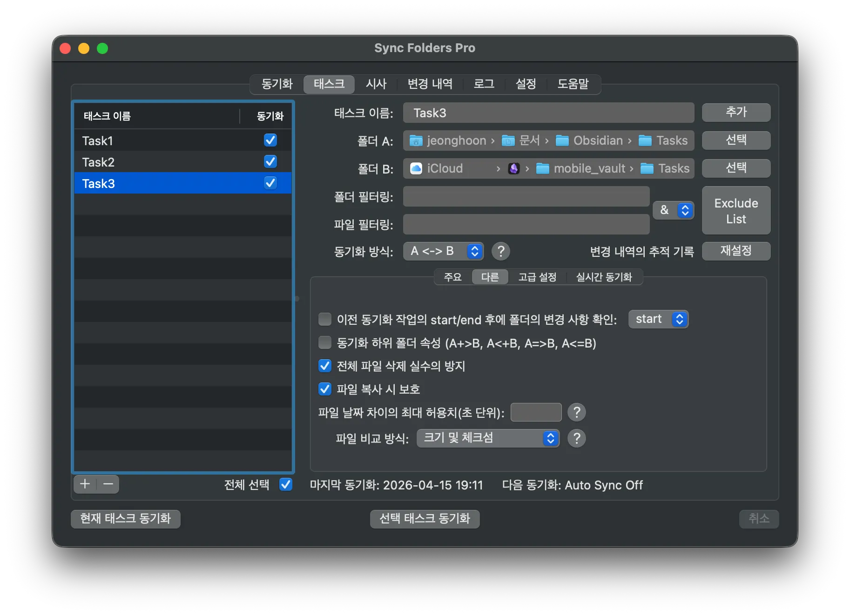Open the start/end dropdown
This screenshot has height=616, width=850.
[x=658, y=319]
